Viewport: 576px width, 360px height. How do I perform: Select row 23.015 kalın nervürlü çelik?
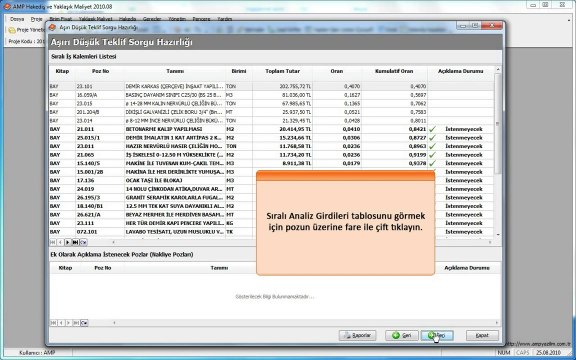271,104
